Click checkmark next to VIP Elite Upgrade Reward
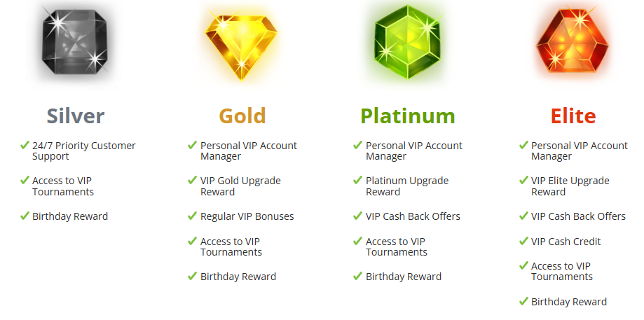 tap(523, 181)
